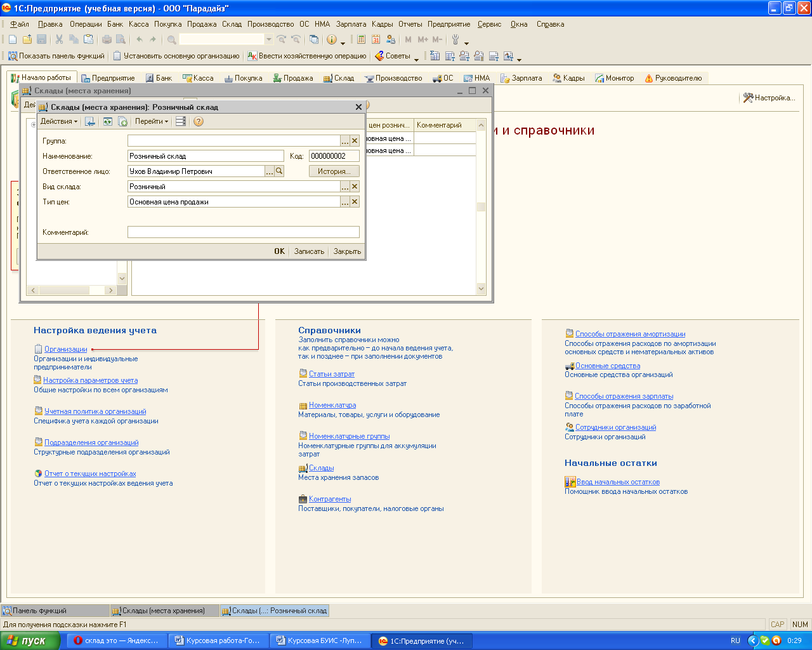Click the Комментарий input field
The image size is (812, 650).
pos(243,232)
